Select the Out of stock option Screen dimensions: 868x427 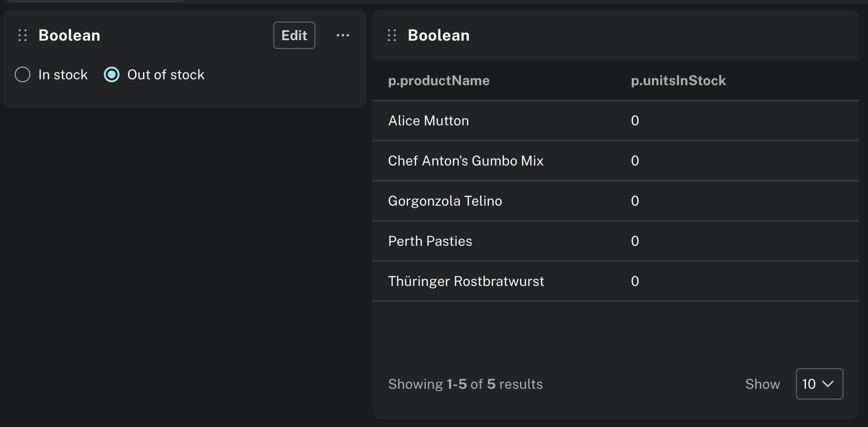click(111, 74)
